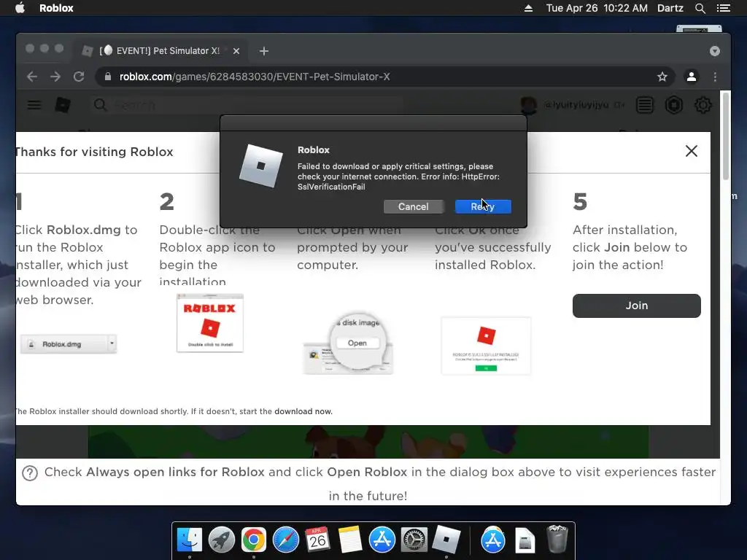The image size is (747, 560).
Task: Cancel the Roblox error dialog
Action: pyautogui.click(x=413, y=206)
